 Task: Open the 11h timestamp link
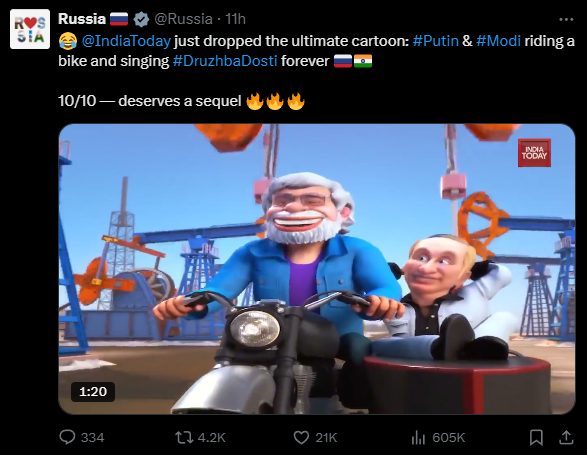pos(235,19)
